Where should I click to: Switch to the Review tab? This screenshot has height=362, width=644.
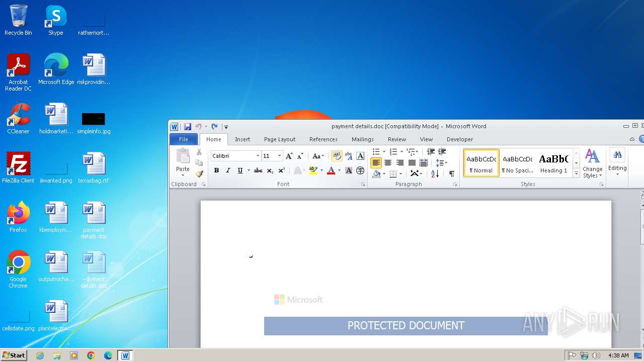click(397, 139)
